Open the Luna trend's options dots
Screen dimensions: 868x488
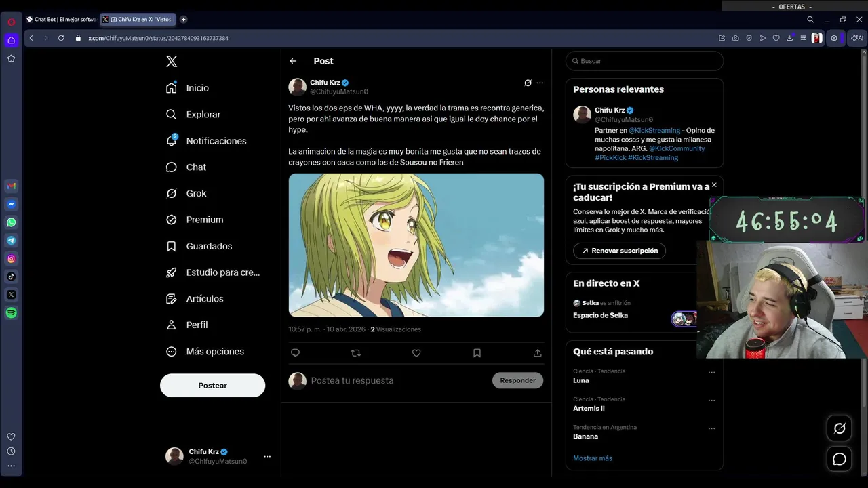pos(711,372)
